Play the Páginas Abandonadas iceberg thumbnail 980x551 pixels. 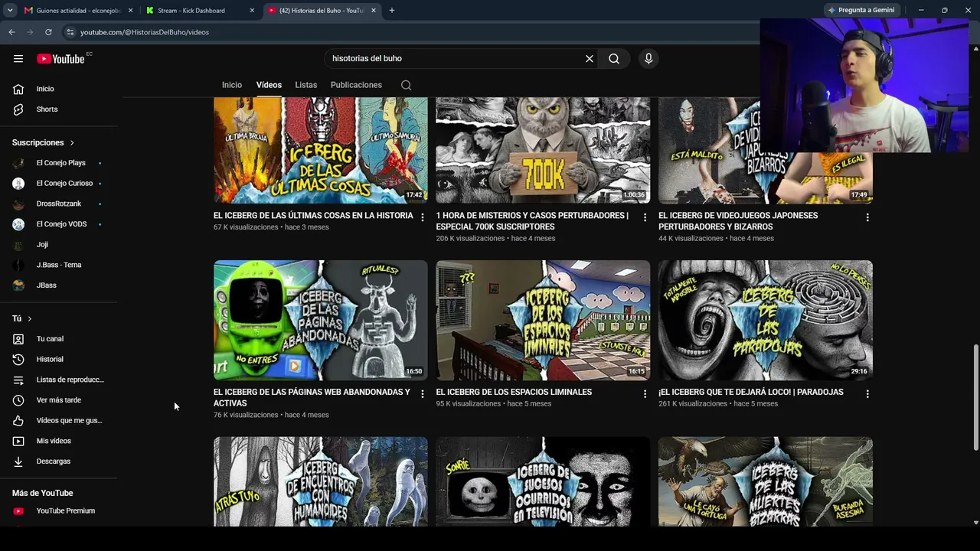321,320
